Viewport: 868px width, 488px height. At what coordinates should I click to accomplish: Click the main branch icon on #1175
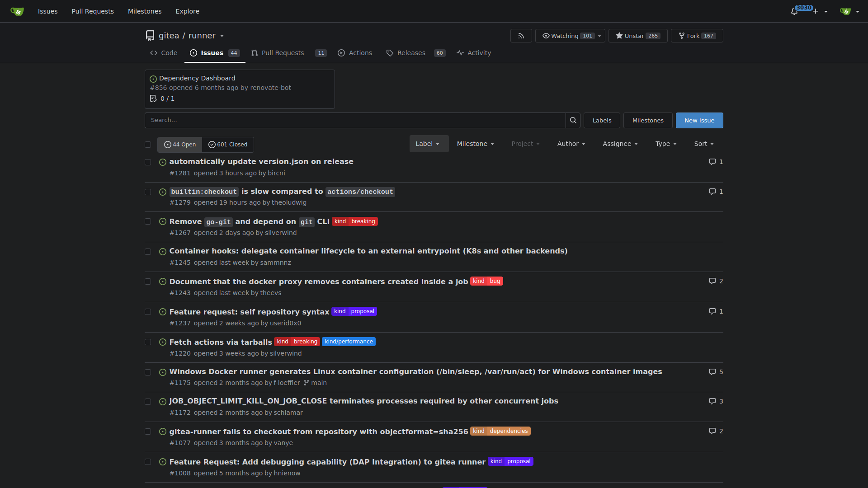pos(307,383)
